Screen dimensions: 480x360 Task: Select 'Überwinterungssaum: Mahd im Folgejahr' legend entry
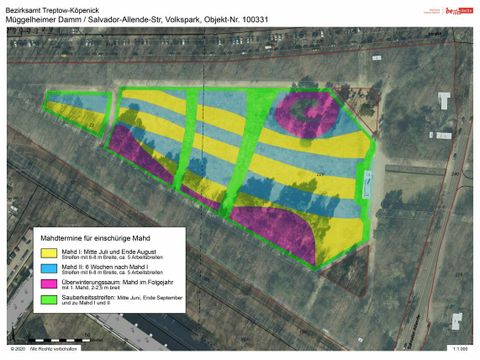click(117, 282)
